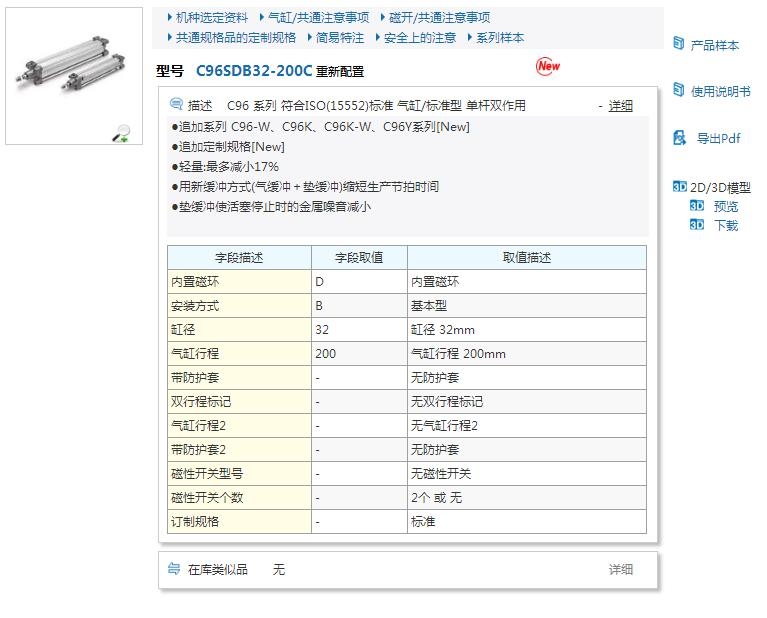This screenshot has width=767, height=618.
Task: Open the 产品样本 catalog icon
Action: tap(679, 44)
